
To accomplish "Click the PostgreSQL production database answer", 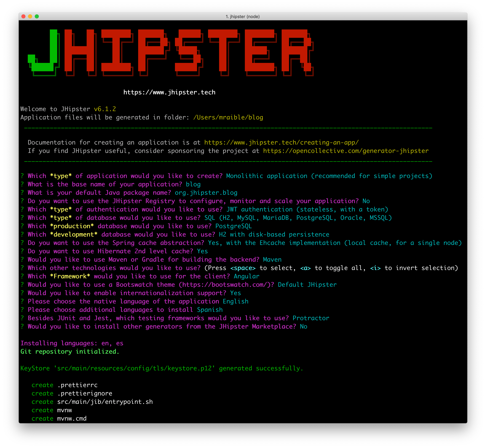I will (x=233, y=226).
